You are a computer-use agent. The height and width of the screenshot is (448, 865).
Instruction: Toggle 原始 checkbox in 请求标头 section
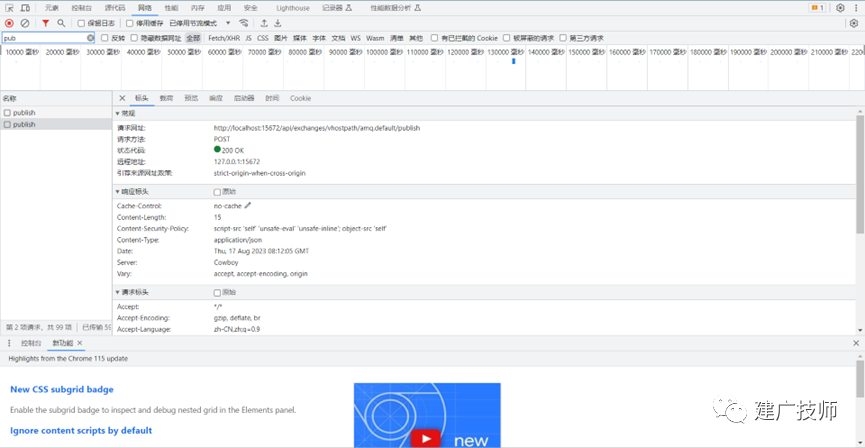coord(217,292)
